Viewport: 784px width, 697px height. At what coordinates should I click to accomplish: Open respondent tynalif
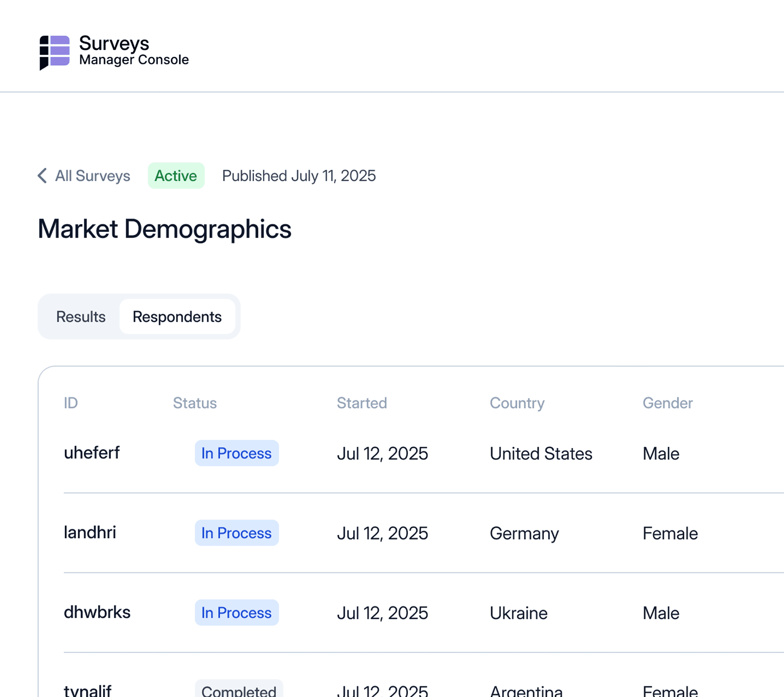[x=88, y=690]
